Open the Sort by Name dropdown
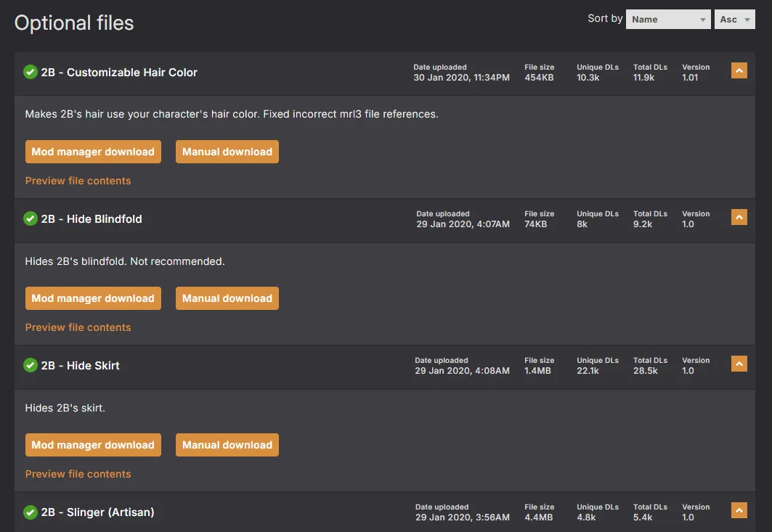The image size is (772, 532). pos(667,20)
